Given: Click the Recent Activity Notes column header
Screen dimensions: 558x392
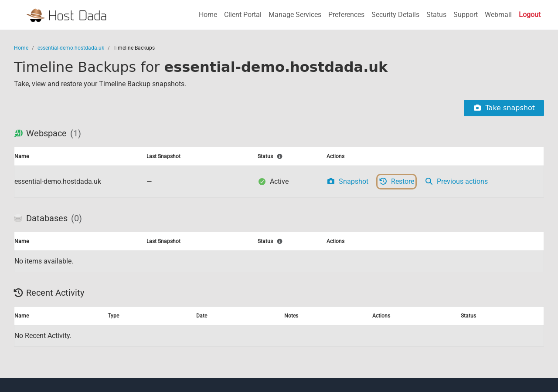Looking at the screenshot, I should (x=291, y=316).
